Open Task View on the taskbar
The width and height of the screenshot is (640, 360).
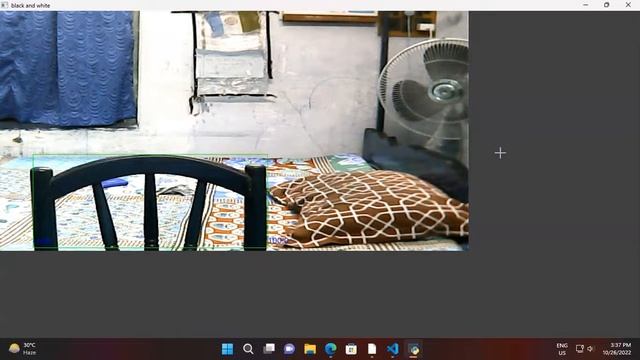click(x=269, y=349)
